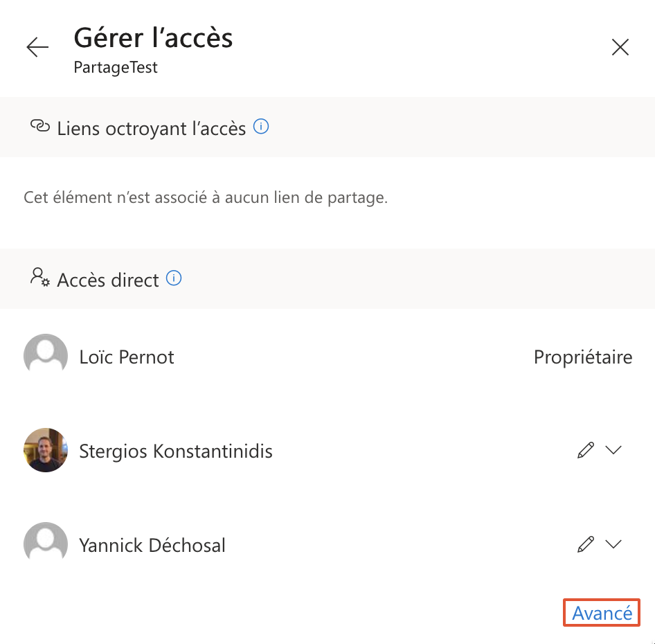Image resolution: width=655 pixels, height=644 pixels.
Task: Open permission chevron for Yannick Déchosal
Action: (613, 544)
